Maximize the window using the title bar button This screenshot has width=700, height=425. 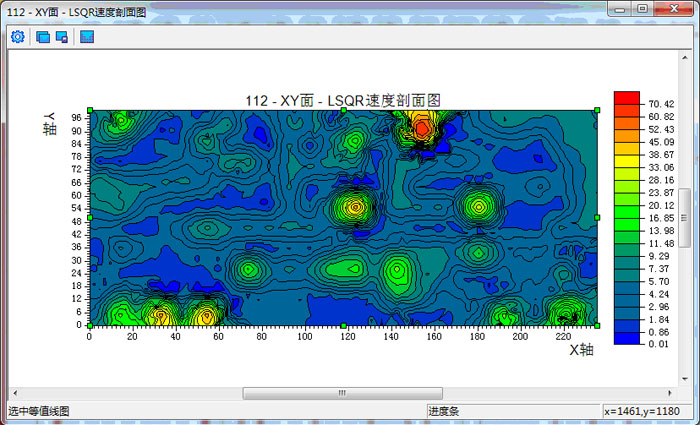tap(642, 8)
